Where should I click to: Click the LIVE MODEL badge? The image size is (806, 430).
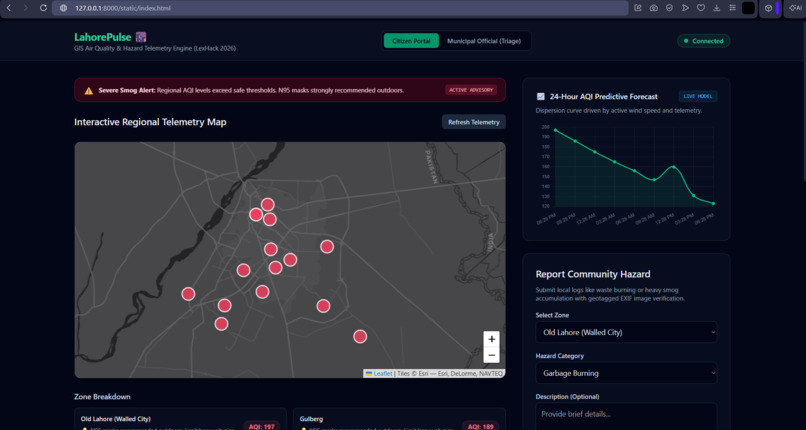pos(698,96)
